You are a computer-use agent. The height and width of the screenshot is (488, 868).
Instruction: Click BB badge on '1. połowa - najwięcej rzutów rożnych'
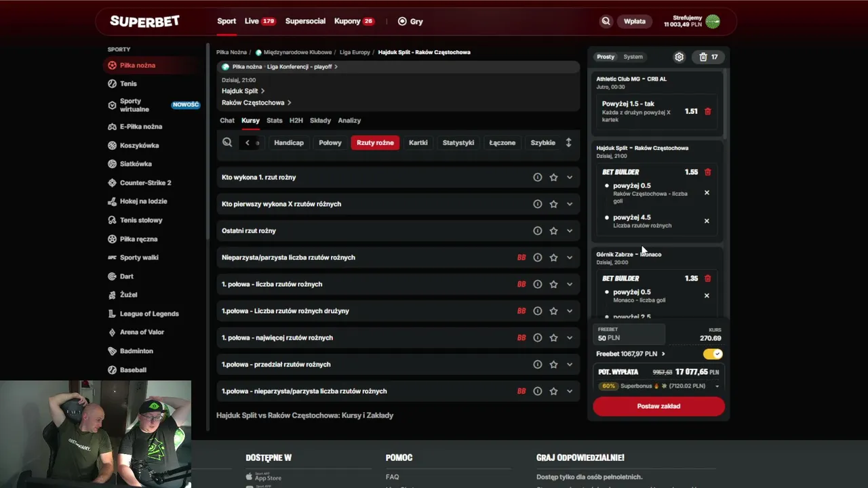click(x=521, y=338)
